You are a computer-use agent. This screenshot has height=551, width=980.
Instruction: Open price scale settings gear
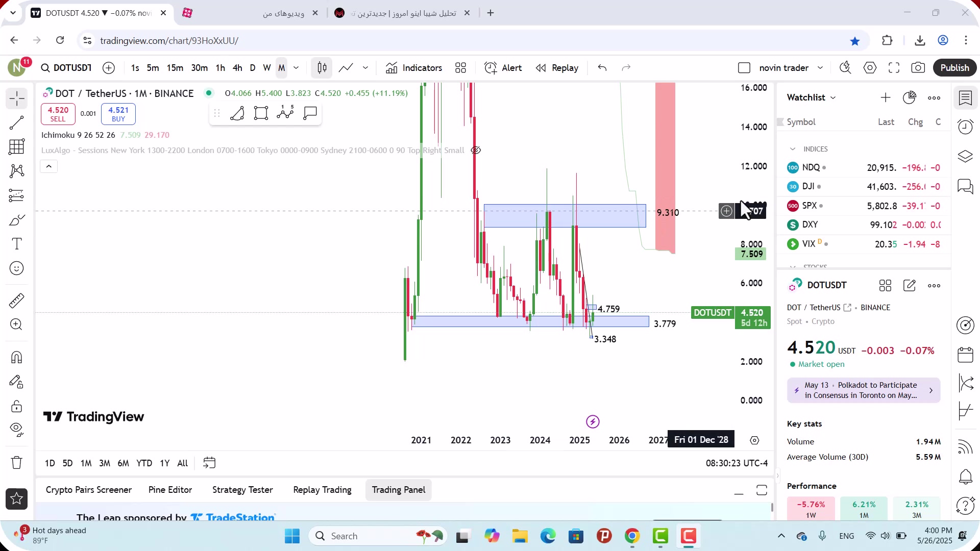[x=754, y=440]
